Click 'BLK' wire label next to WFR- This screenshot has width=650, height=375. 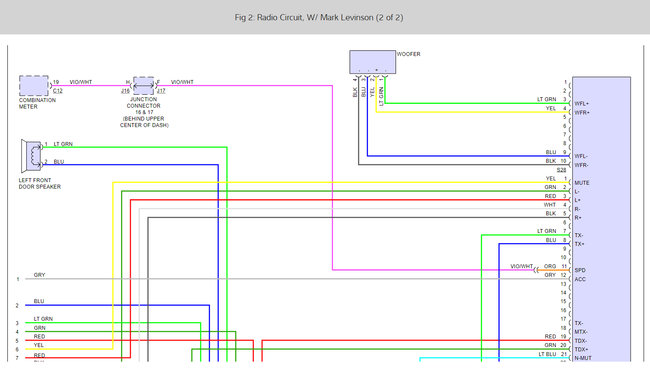pyautogui.click(x=551, y=161)
